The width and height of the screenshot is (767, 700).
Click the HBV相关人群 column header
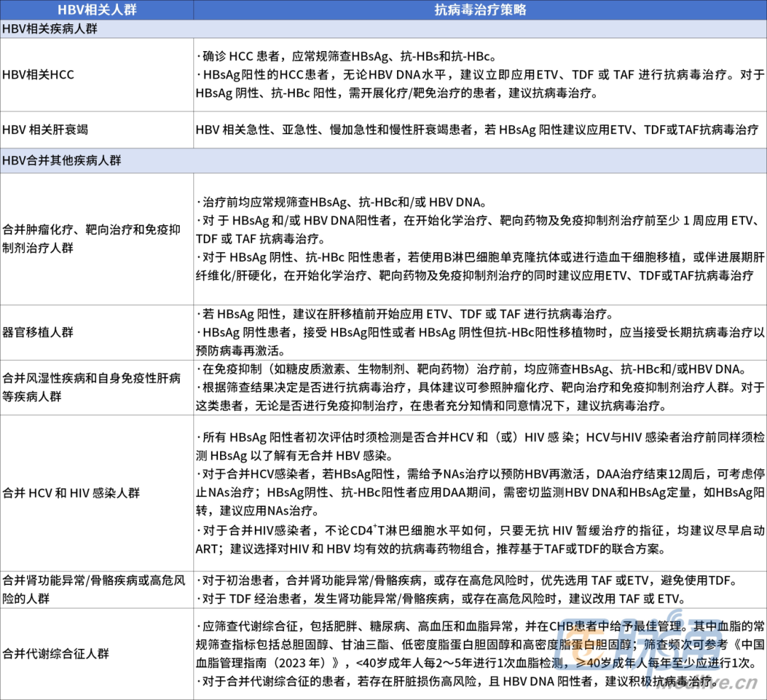pyautogui.click(x=96, y=9)
